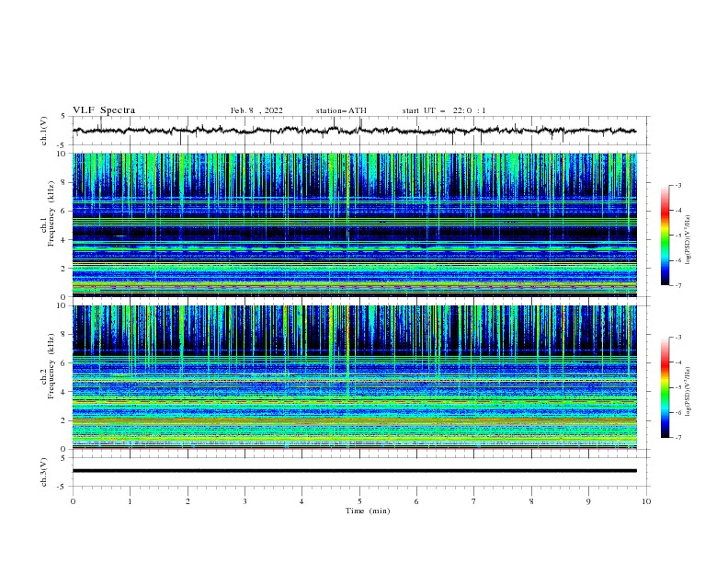Click the ch.1 spectrogram panel
Viewport: 728px width, 563px height.
click(x=355, y=224)
